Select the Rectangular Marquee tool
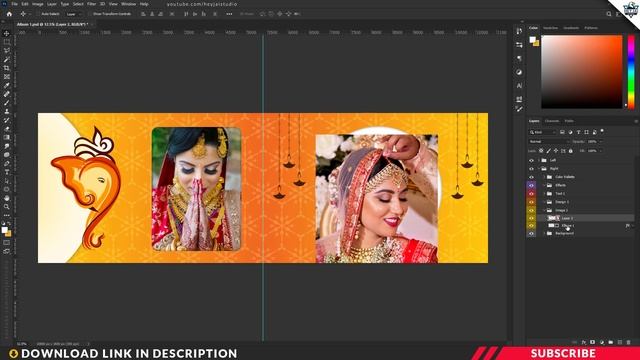Viewport: 640px width, 360px height. click(x=7, y=42)
